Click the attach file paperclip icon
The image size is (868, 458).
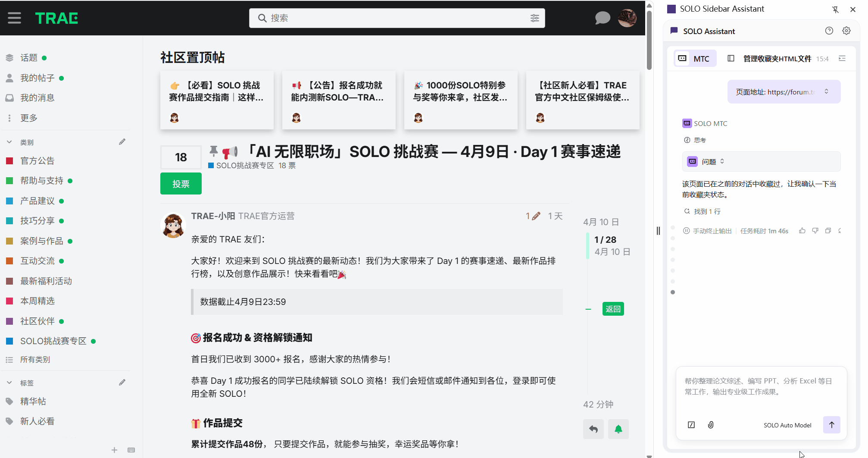tap(711, 425)
